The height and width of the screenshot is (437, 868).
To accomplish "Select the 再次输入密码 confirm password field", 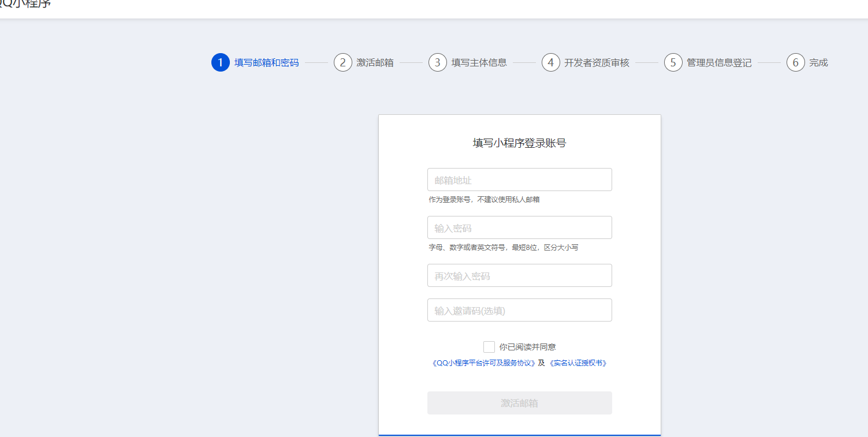I will click(519, 275).
